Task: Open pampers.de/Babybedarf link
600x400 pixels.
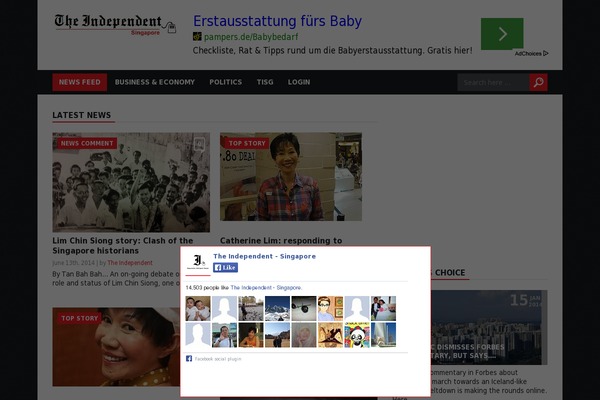Action: (x=251, y=37)
